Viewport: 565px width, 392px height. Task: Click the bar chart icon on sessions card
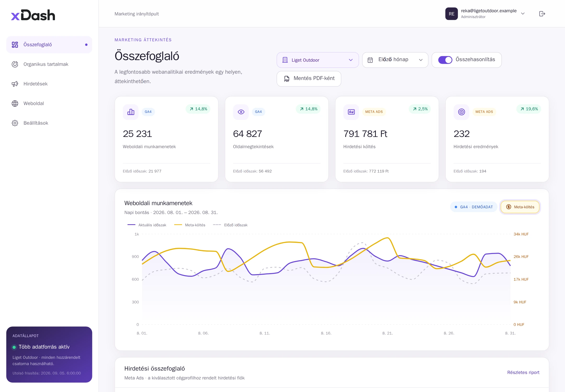click(x=131, y=112)
